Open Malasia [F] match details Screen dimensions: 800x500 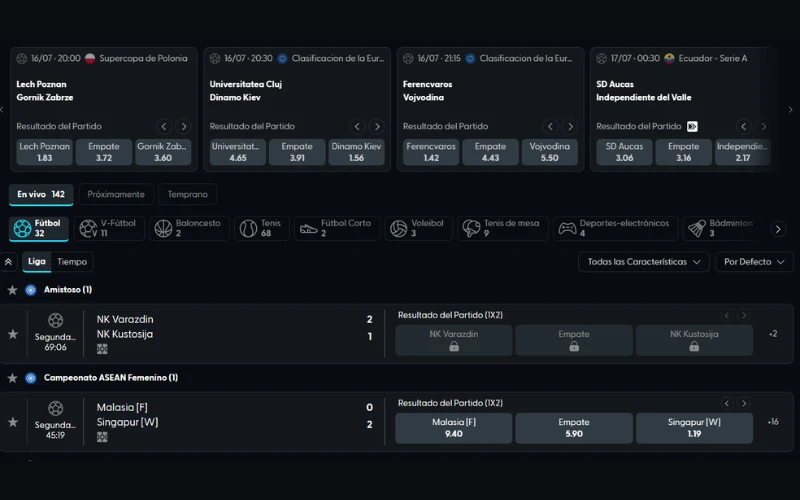coord(122,407)
